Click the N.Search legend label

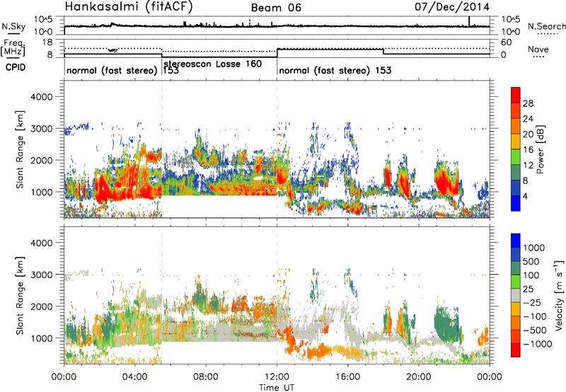pos(546,26)
